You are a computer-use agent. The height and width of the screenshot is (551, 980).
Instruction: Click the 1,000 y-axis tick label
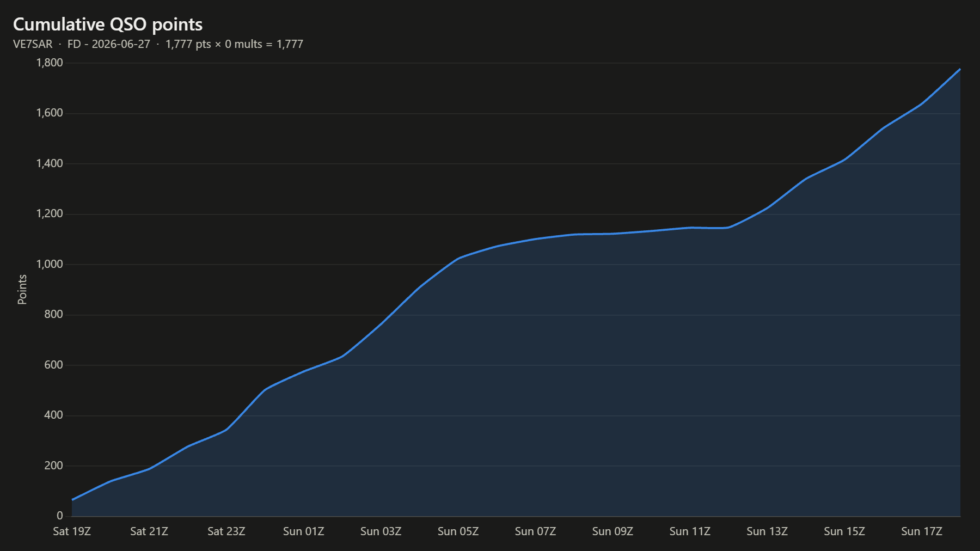click(x=50, y=264)
